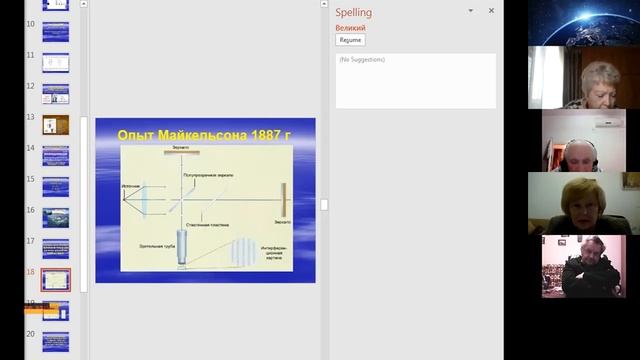Select slide 12 thumbnail
Image resolution: width=640 pixels, height=360 pixels.
56,94
